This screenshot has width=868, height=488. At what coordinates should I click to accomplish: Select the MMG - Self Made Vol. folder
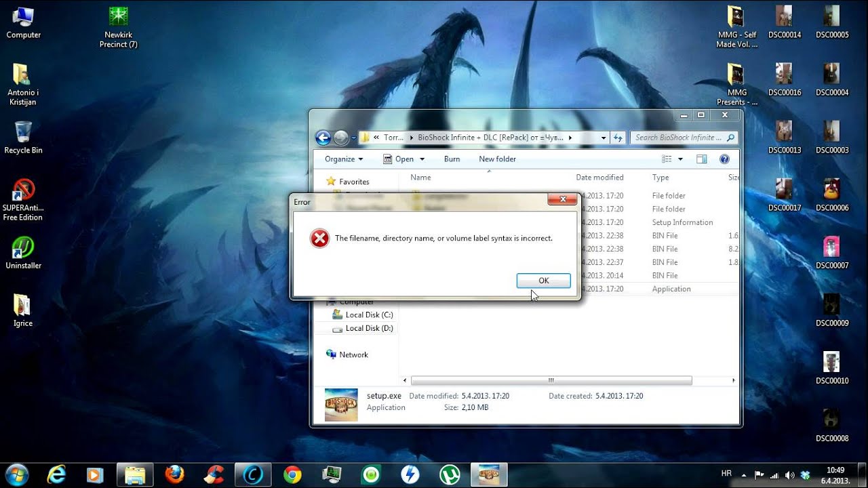click(736, 27)
